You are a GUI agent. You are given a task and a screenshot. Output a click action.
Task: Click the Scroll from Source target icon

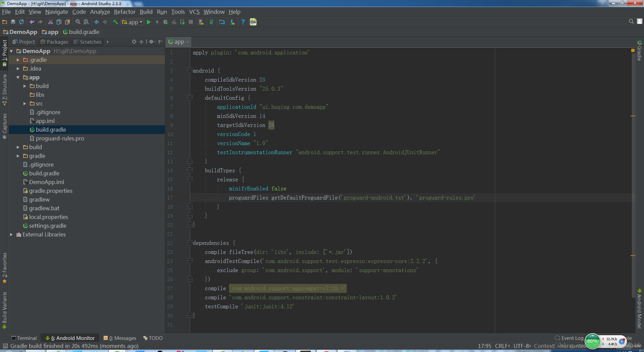[x=134, y=42]
